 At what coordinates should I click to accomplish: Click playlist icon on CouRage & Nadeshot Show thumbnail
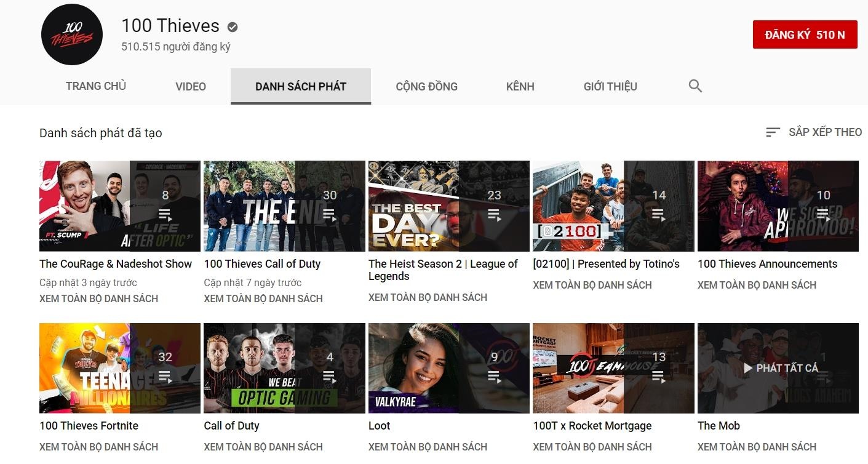pos(165,215)
